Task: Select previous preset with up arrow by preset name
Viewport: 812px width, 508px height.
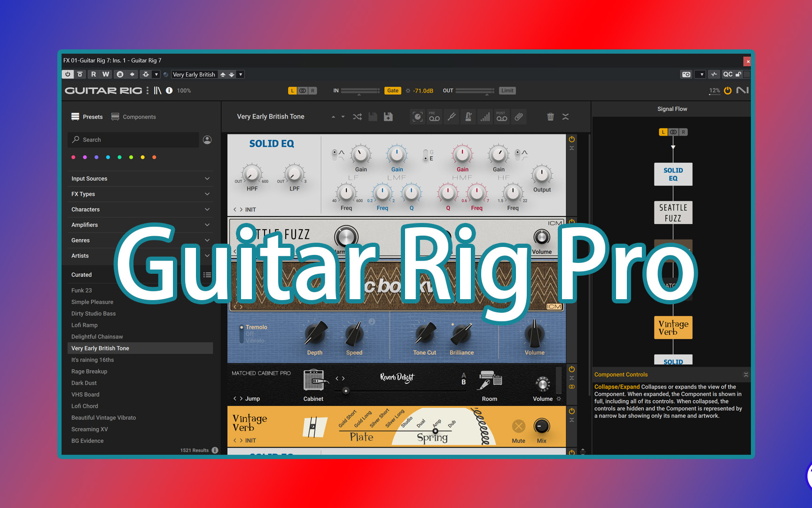Action: [x=333, y=117]
